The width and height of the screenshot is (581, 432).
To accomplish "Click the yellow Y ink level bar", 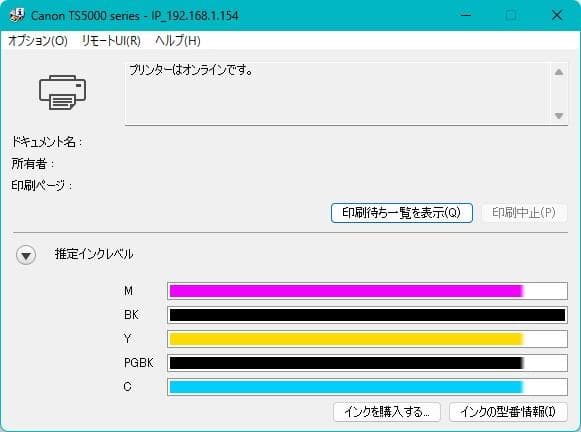I will coord(367,339).
